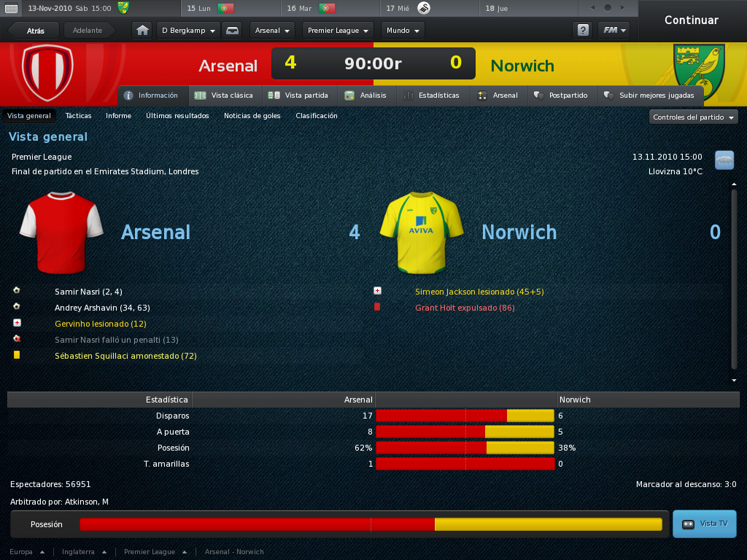Open the rainy weather icon
The height and width of the screenshot is (560, 747).
click(x=724, y=160)
